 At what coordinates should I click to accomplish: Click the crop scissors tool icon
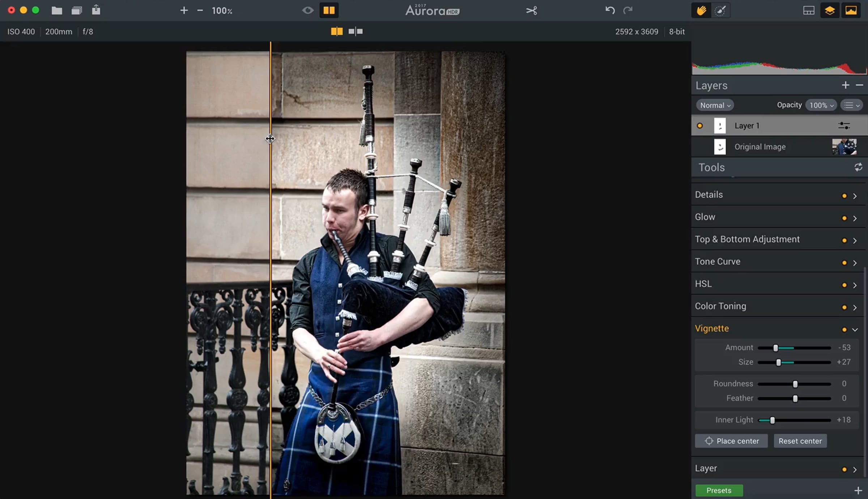click(x=531, y=10)
